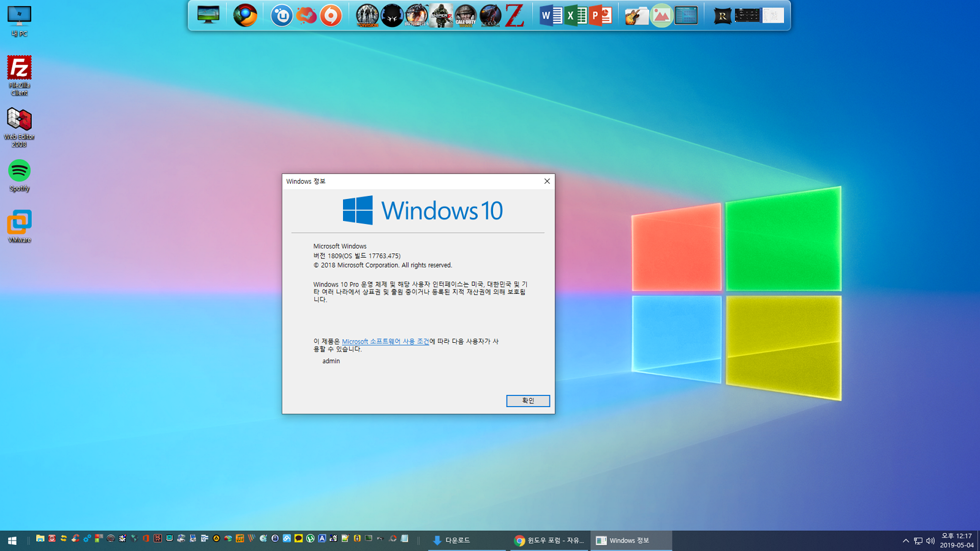Open the black mask game icon in dock
Viewport: 980px width, 551px height.
click(x=392, y=15)
